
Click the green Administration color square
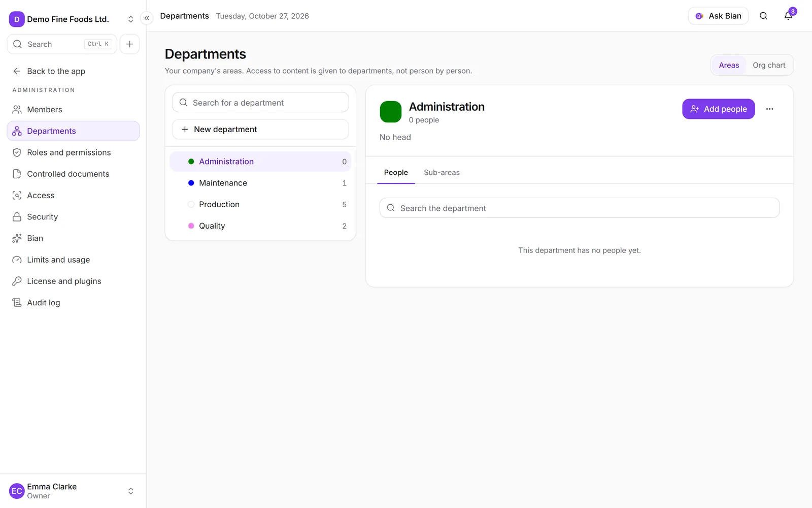(391, 112)
